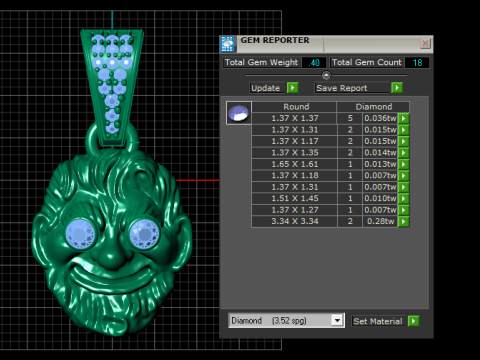Click the Total Gem Count label

[x=367, y=63]
